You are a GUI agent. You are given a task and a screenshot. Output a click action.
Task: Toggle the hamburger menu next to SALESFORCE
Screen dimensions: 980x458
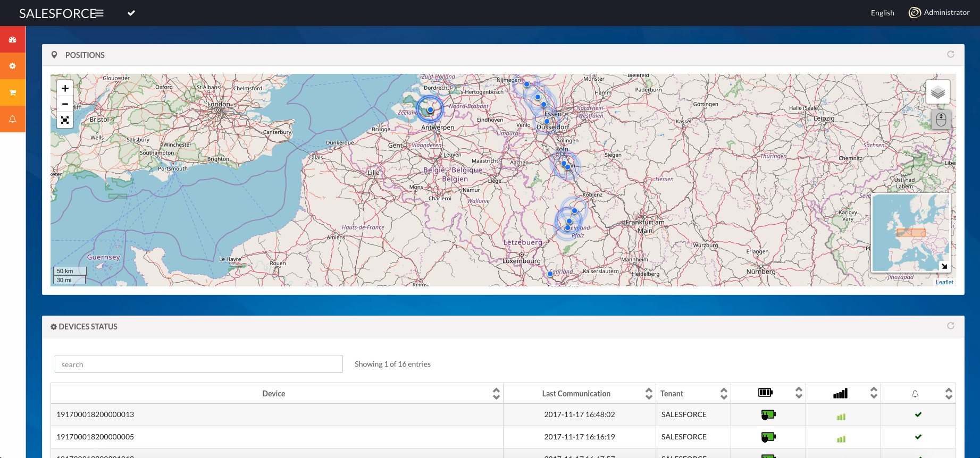point(99,13)
